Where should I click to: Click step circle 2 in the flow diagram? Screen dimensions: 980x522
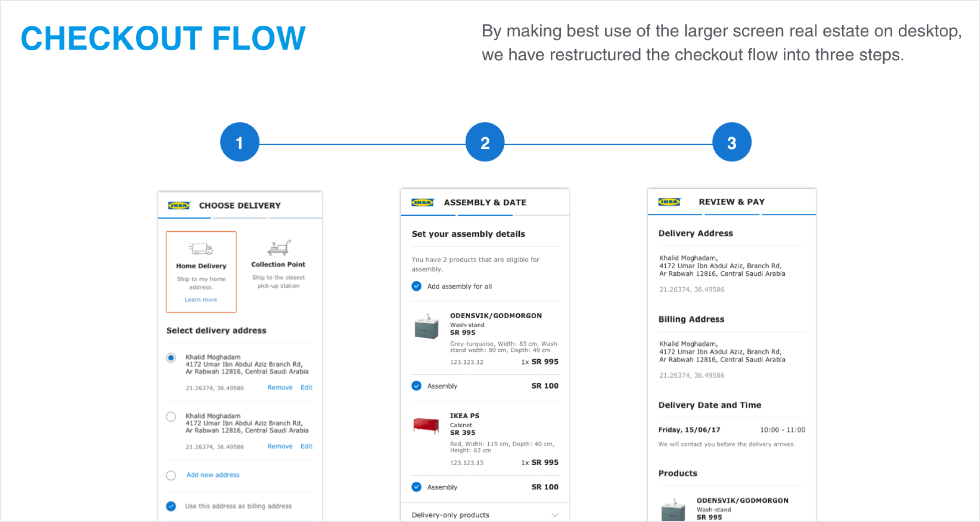click(485, 142)
